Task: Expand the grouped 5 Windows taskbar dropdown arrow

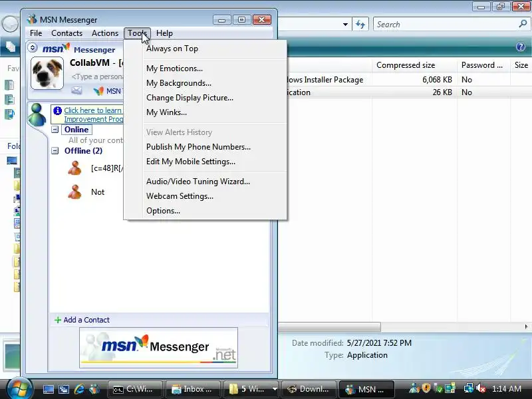Action: tap(275, 389)
